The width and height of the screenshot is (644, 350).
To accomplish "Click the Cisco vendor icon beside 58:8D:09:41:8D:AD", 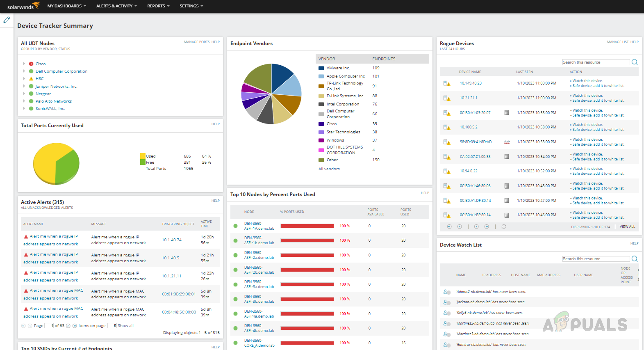I will 507,142.
